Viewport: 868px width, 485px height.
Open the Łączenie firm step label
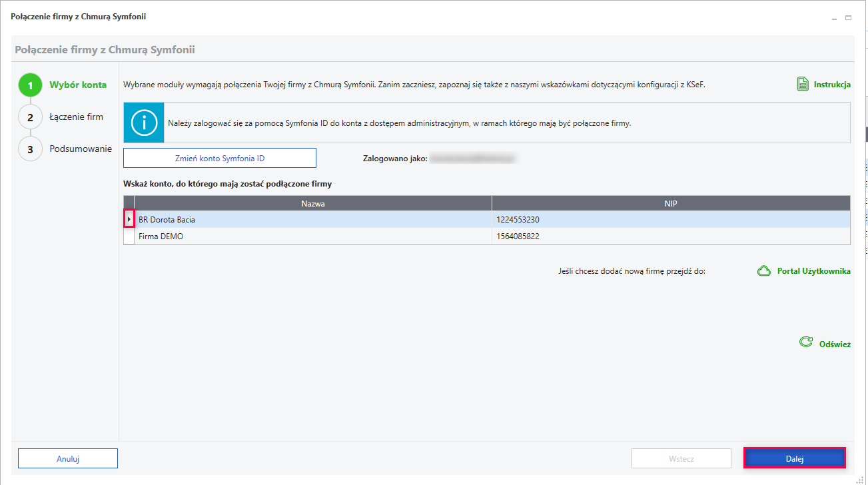76,117
